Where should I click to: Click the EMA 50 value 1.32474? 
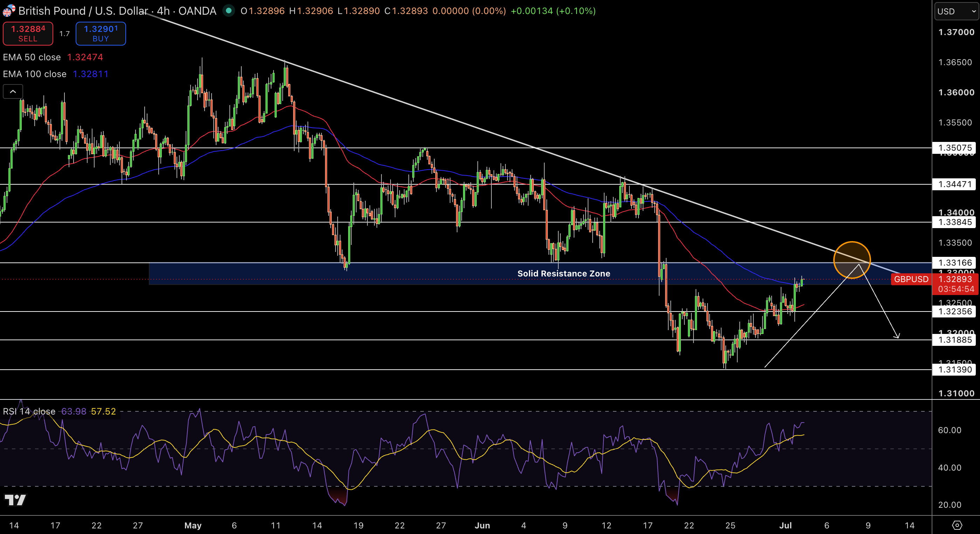click(85, 57)
